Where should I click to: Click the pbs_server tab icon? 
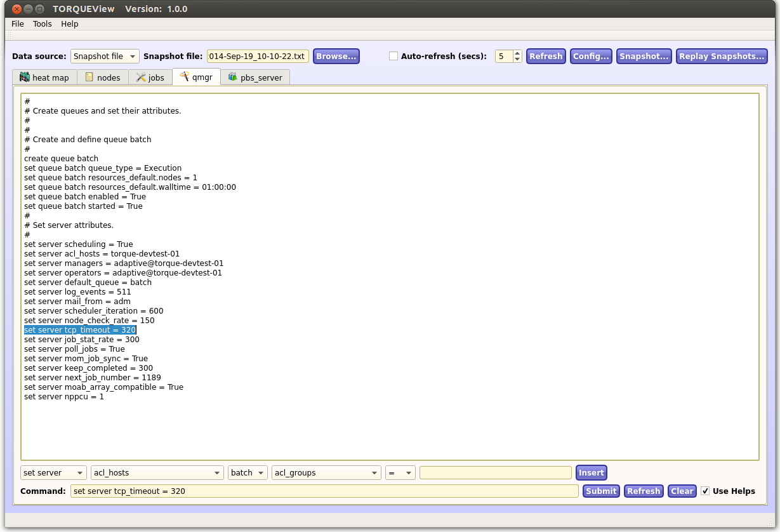coord(233,77)
